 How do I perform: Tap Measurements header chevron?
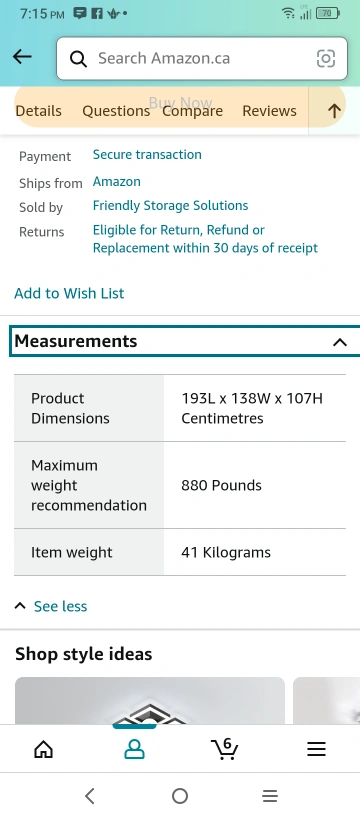click(x=340, y=342)
